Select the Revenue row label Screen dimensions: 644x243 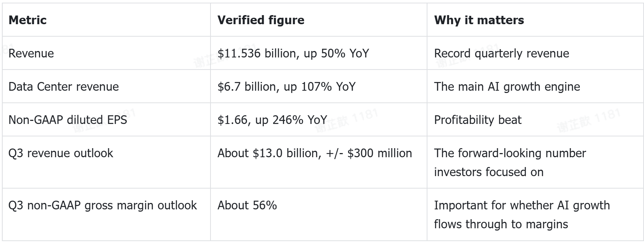pos(31,53)
